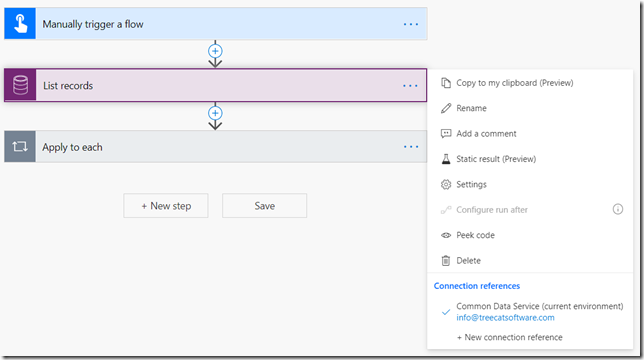This screenshot has height=360, width=644.
Task: Open Settings from the step menu
Action: pos(472,184)
